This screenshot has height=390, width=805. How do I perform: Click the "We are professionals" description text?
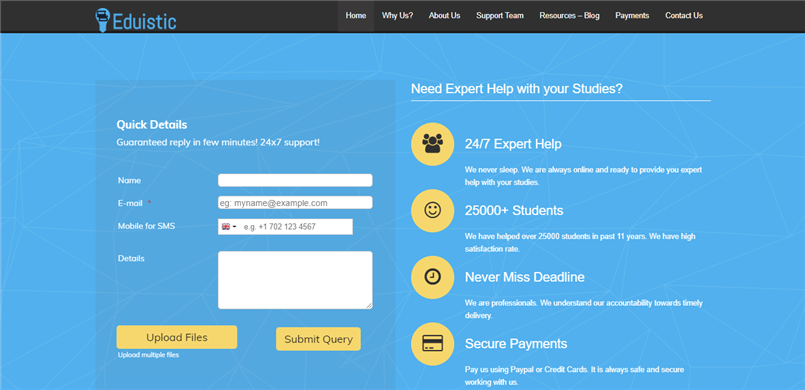[x=584, y=309]
